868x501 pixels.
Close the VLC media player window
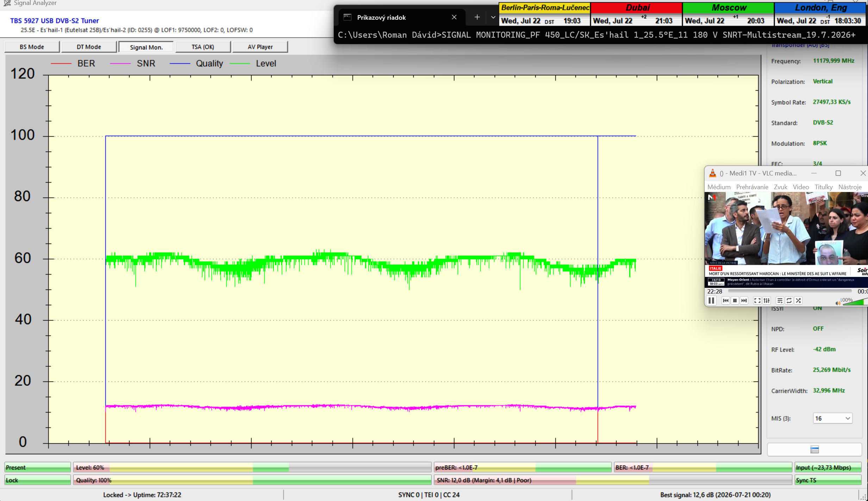click(863, 173)
